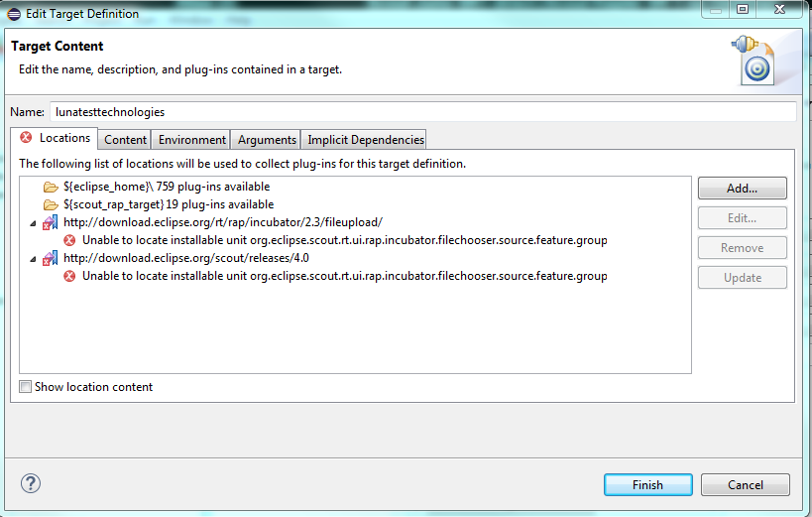The height and width of the screenshot is (517, 812).
Task: Click the help question mark icon
Action: (31, 484)
